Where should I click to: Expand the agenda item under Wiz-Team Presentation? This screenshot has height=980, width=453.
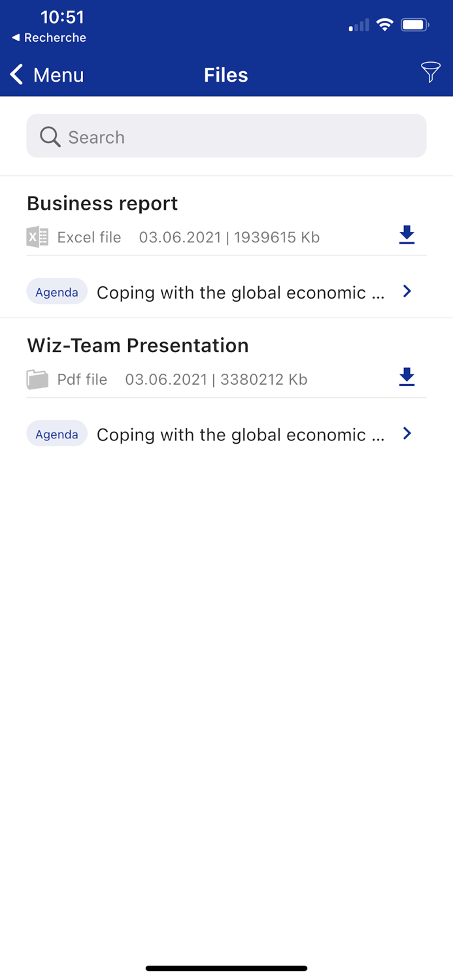point(407,433)
